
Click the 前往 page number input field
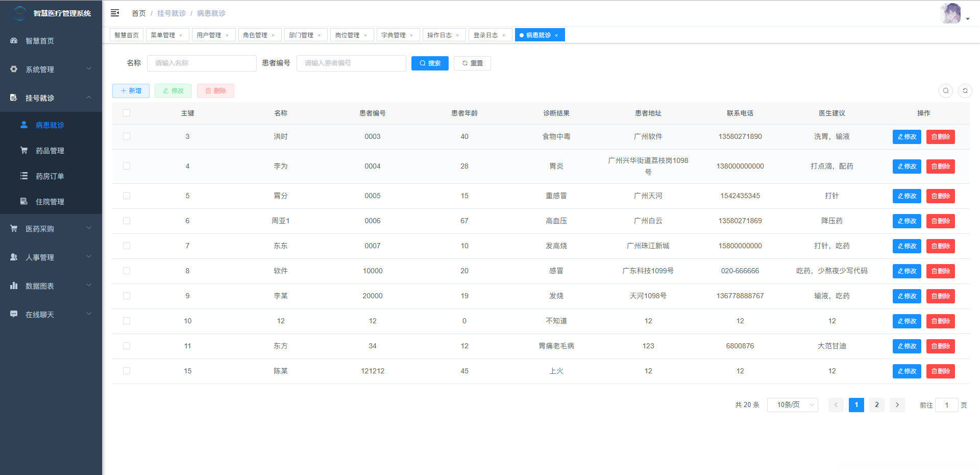[947, 405]
